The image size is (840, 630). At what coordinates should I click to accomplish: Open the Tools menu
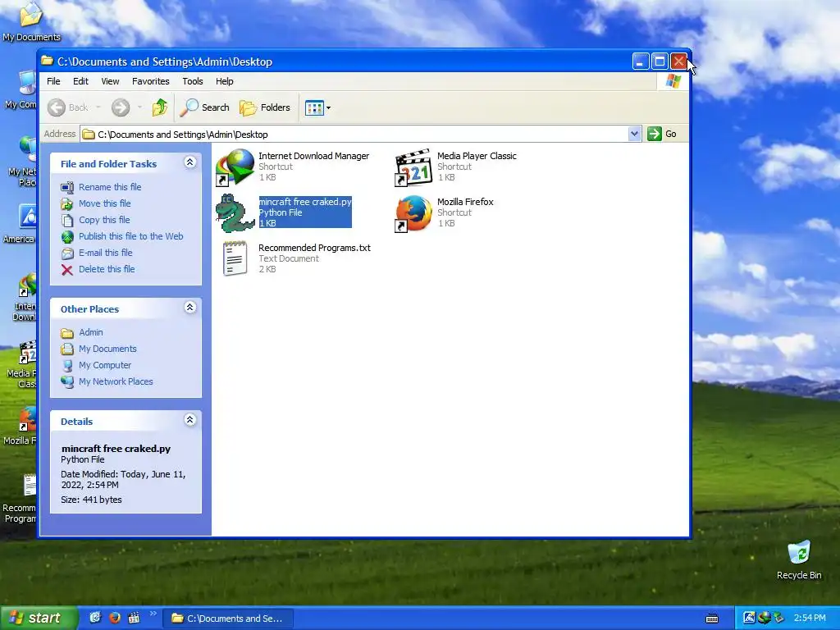tap(192, 81)
